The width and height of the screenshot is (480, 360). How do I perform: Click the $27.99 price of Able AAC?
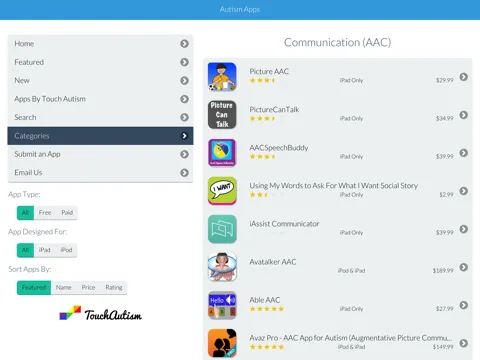tap(445, 309)
